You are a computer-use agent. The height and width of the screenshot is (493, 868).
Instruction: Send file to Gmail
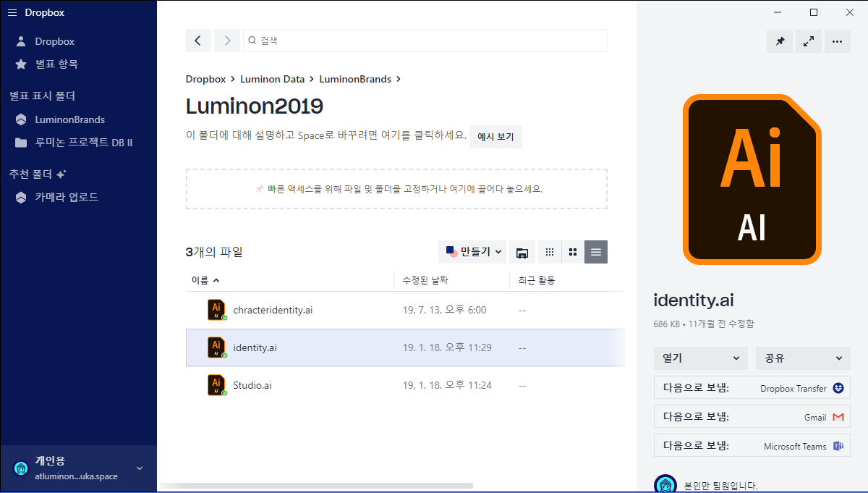pos(752,417)
